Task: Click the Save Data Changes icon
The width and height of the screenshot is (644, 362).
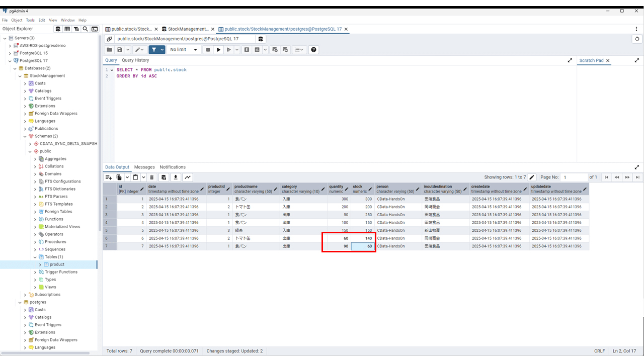Action: [163, 177]
